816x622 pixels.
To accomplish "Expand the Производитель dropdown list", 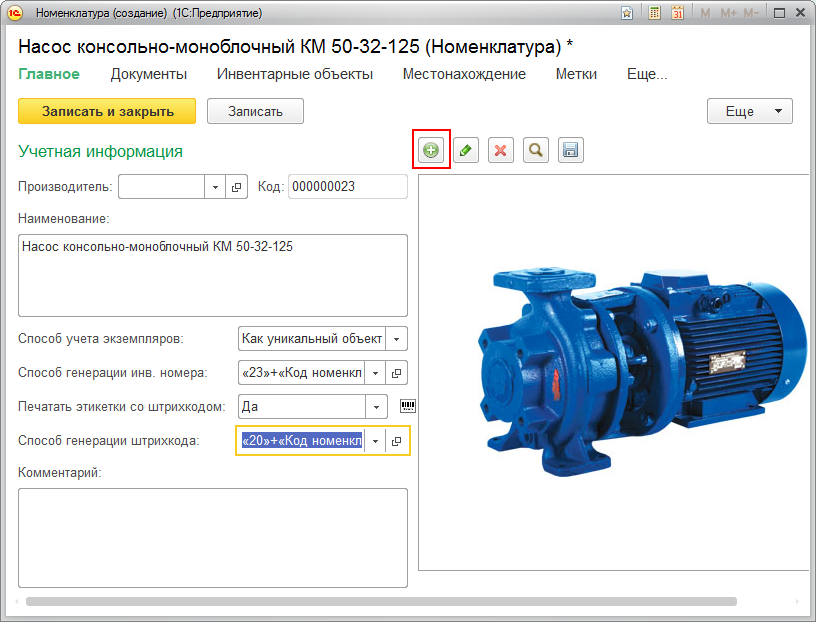I will (x=215, y=187).
